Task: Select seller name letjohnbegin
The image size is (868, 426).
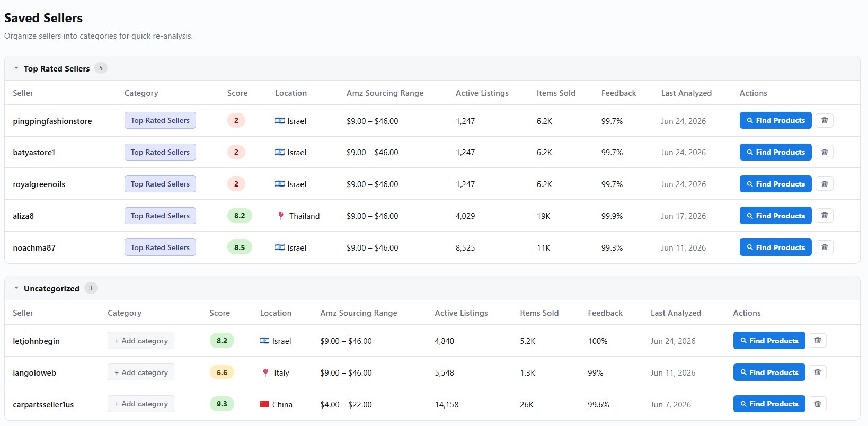Action: tap(36, 341)
